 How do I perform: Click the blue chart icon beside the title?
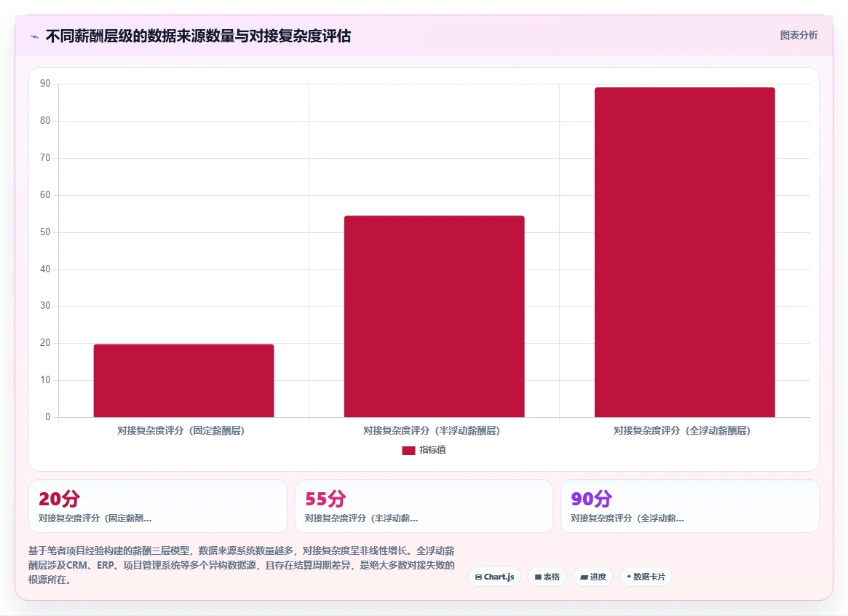pos(35,37)
